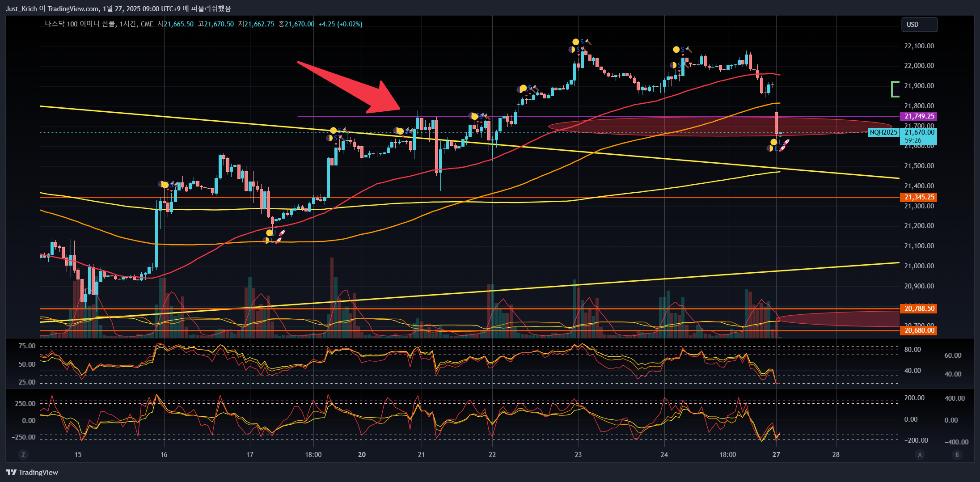Click the date label 20 on time axis
The image size is (980, 482).
click(362, 455)
